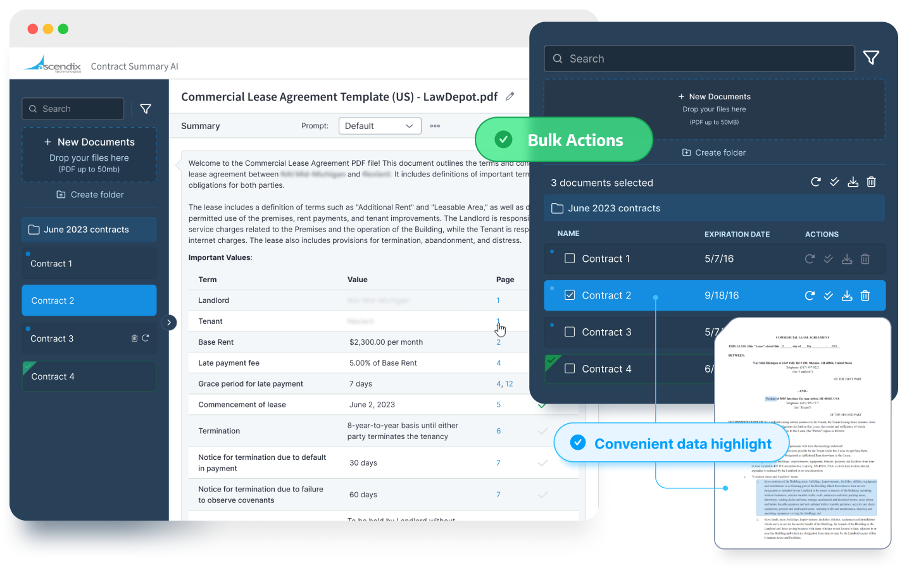Refresh Contract 3 in the left sidebar list
Screen dimensions: 902x576
146,338
